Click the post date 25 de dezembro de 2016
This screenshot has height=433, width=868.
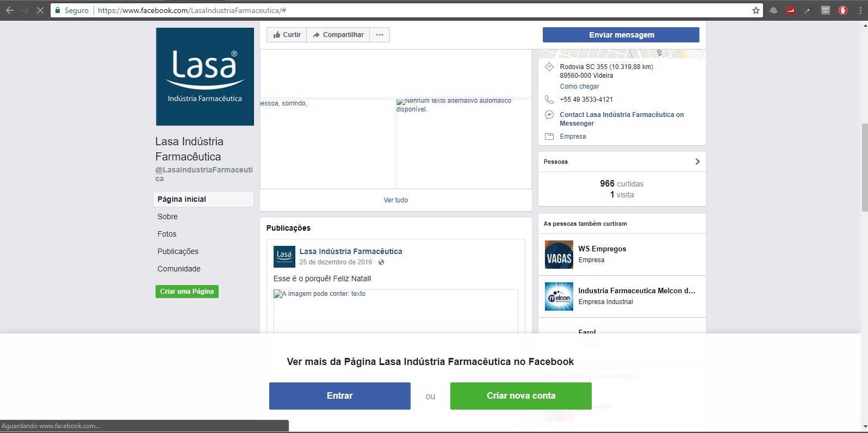(336, 262)
